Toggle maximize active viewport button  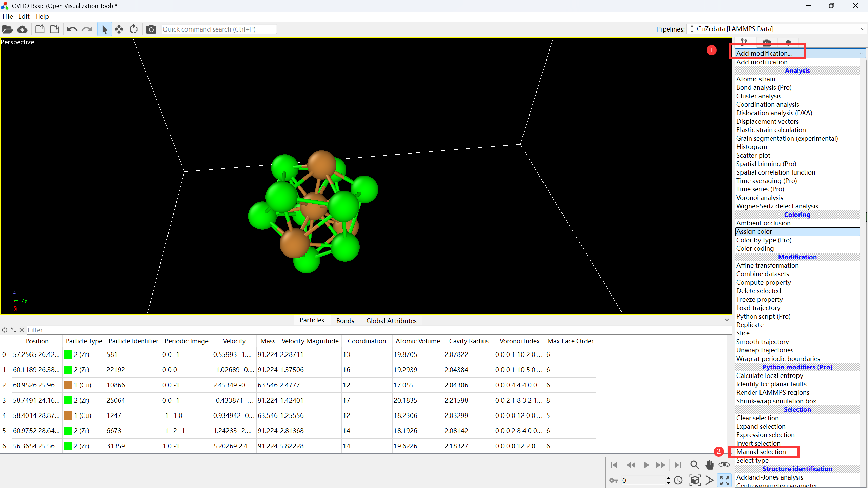tap(724, 480)
